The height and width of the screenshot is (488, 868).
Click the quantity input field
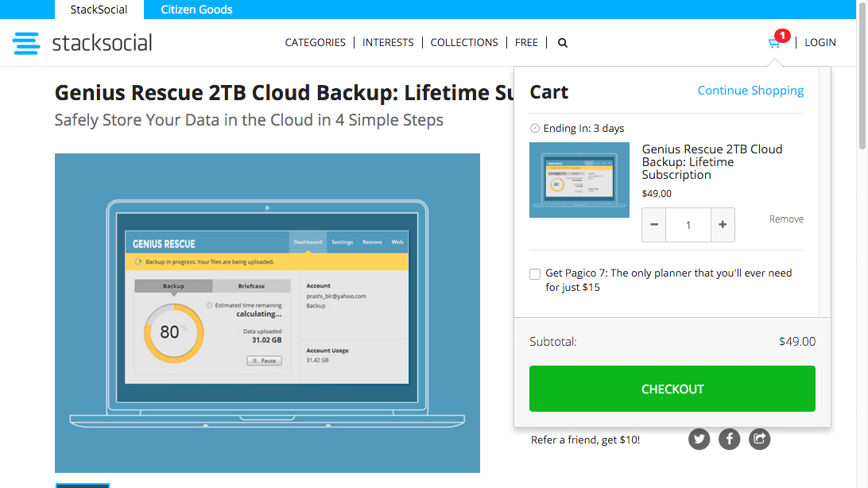point(688,225)
